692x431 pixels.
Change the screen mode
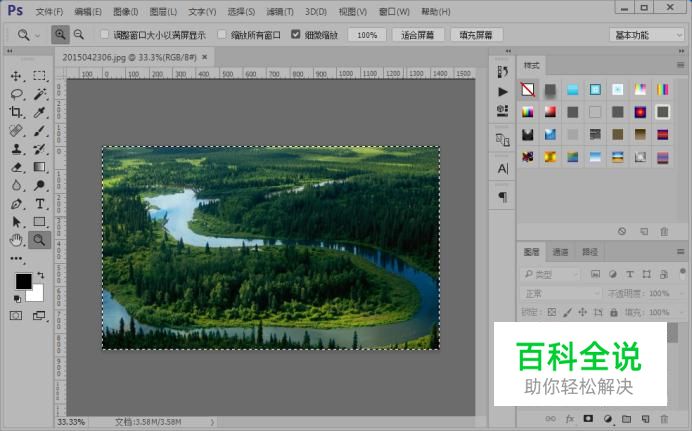point(39,315)
